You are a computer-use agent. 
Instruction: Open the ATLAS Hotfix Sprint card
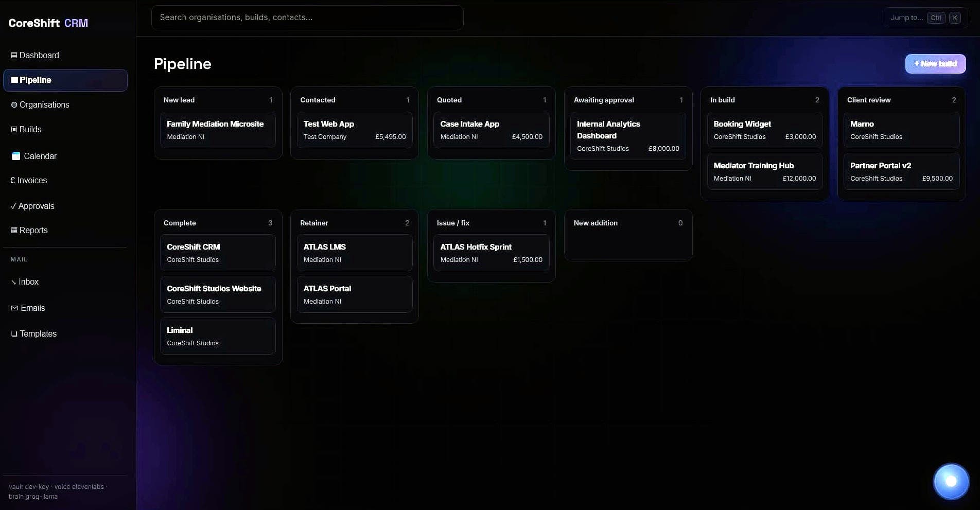(491, 253)
